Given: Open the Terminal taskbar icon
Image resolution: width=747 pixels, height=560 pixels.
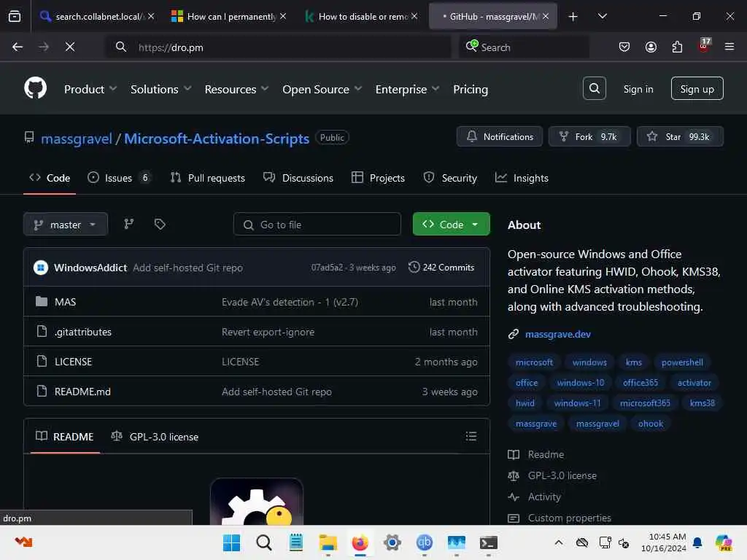Looking at the screenshot, I should tap(488, 542).
